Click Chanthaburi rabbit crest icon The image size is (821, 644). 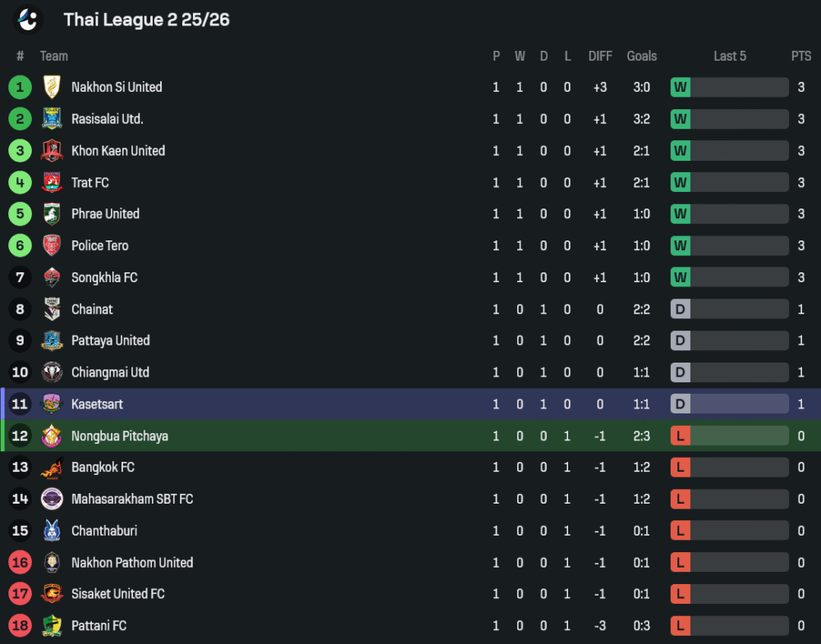click(52, 531)
